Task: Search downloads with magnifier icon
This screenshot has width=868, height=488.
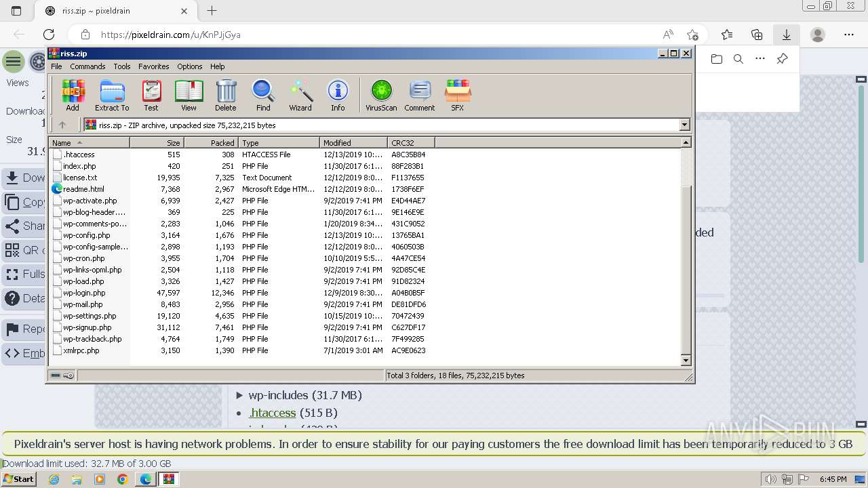Action: pyautogui.click(x=738, y=59)
